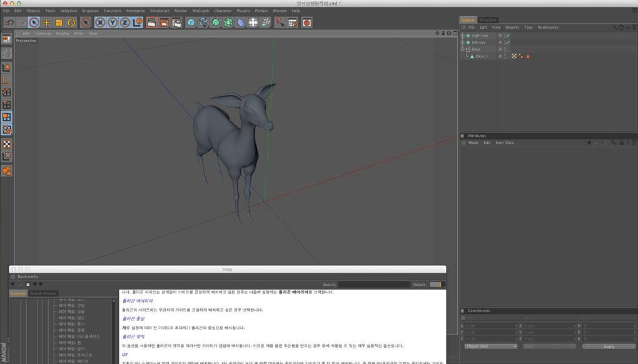Viewport: 638px width, 364px height.
Task: Switch to Polygons mode
Action: coord(6,117)
